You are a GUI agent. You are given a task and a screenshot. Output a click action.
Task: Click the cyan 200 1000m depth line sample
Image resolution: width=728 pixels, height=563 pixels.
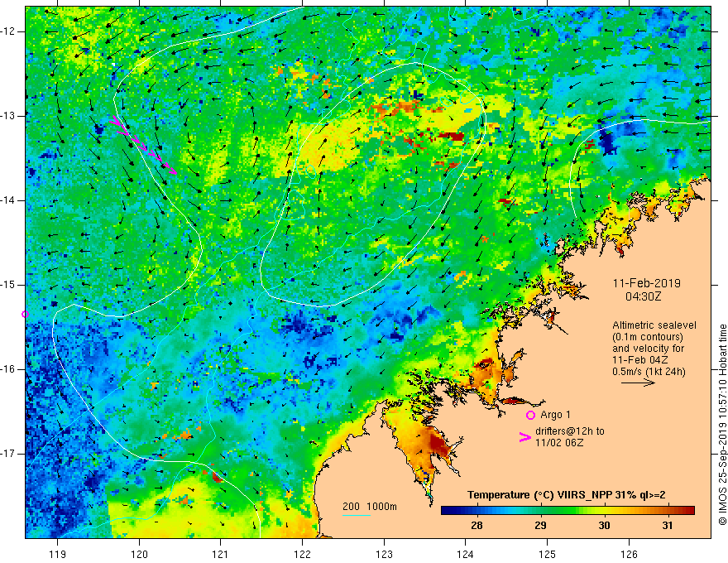[x=357, y=515]
